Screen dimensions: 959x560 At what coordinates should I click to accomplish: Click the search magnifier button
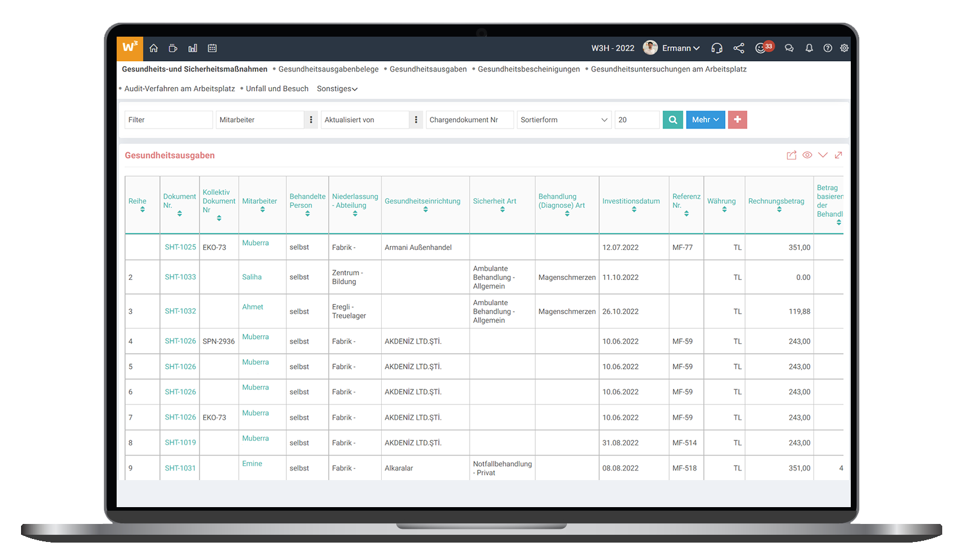coord(673,120)
